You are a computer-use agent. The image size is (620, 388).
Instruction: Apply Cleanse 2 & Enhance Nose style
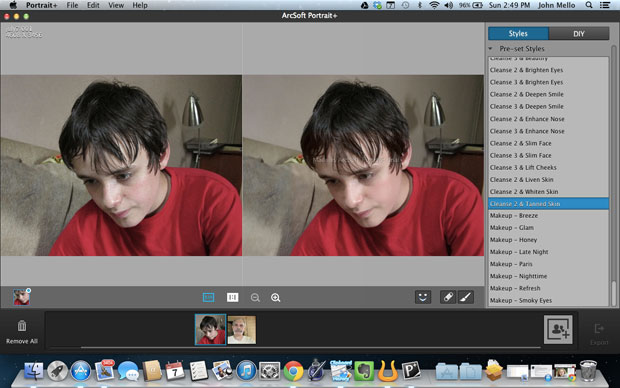coord(548,119)
